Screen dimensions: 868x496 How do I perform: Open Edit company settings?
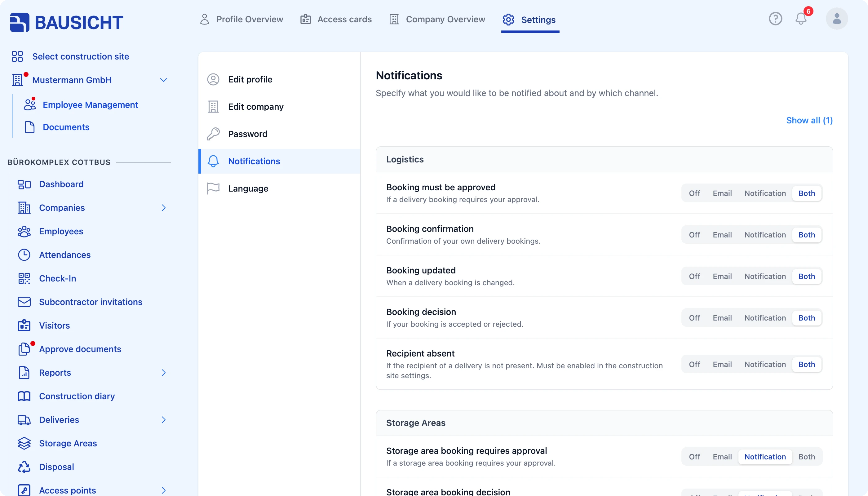coord(279,107)
